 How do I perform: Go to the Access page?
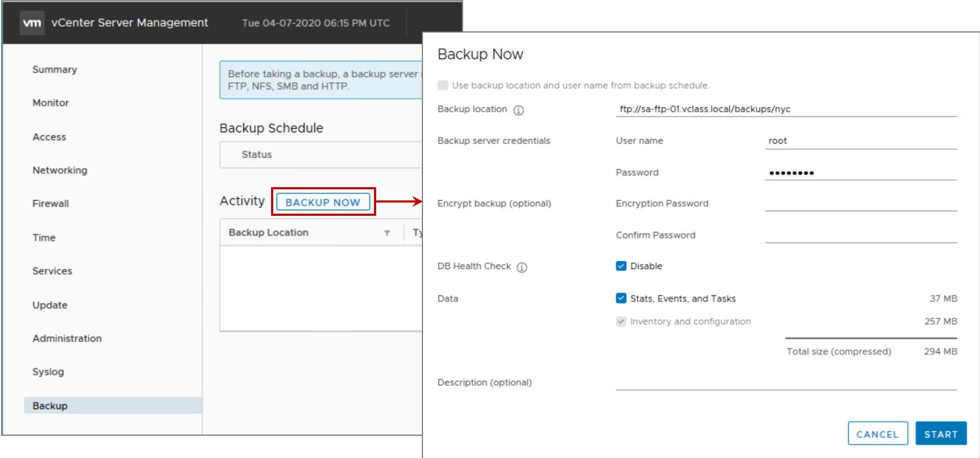tap(49, 137)
